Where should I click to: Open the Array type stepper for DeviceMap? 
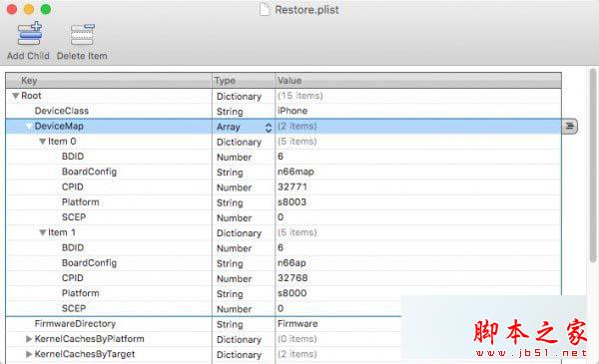[269, 127]
